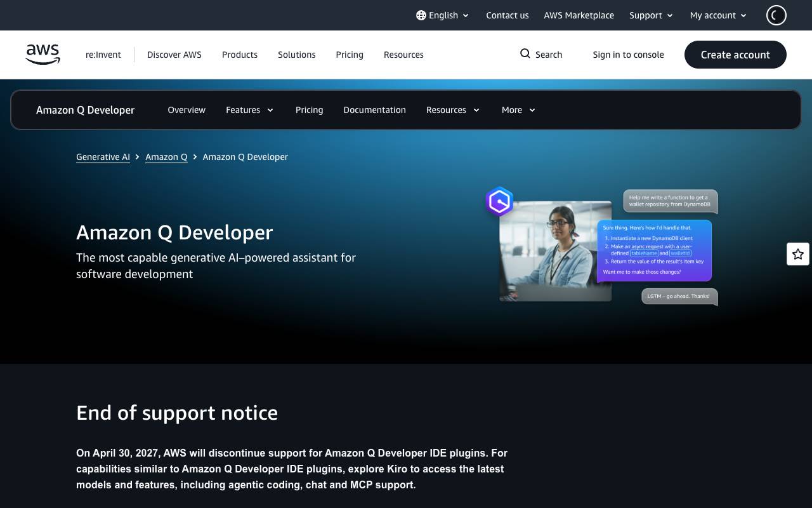The image size is (812, 508).
Task: Open the Products menu
Action: pyautogui.click(x=240, y=55)
